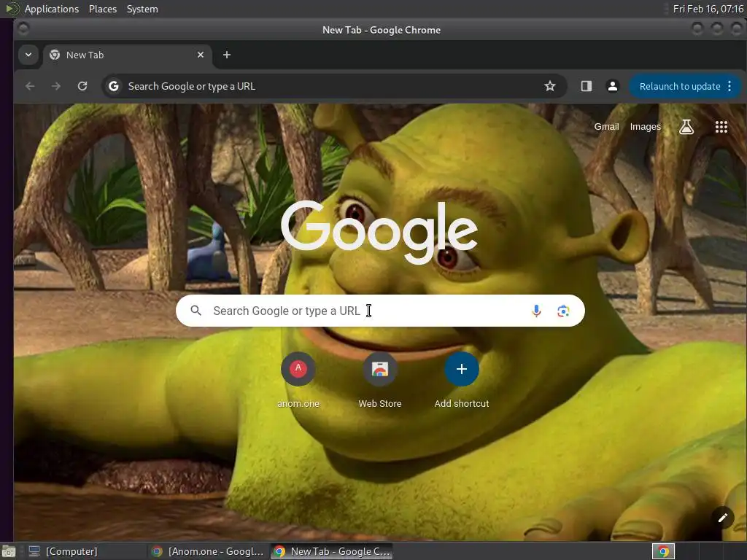Open the tab search dropdown arrow
The height and width of the screenshot is (560, 747).
[x=28, y=55]
